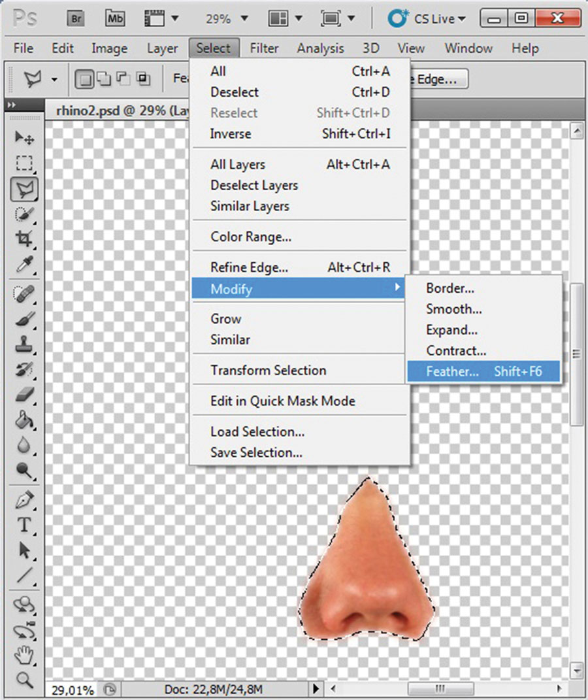Pick the Crop tool
The width and height of the screenshot is (588, 700).
tap(24, 239)
